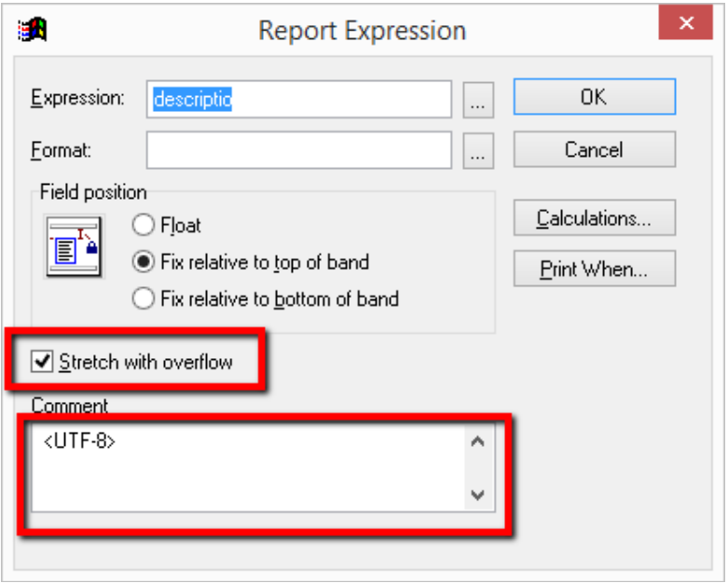Choose Fix relative to bottom of band

[x=144, y=299]
